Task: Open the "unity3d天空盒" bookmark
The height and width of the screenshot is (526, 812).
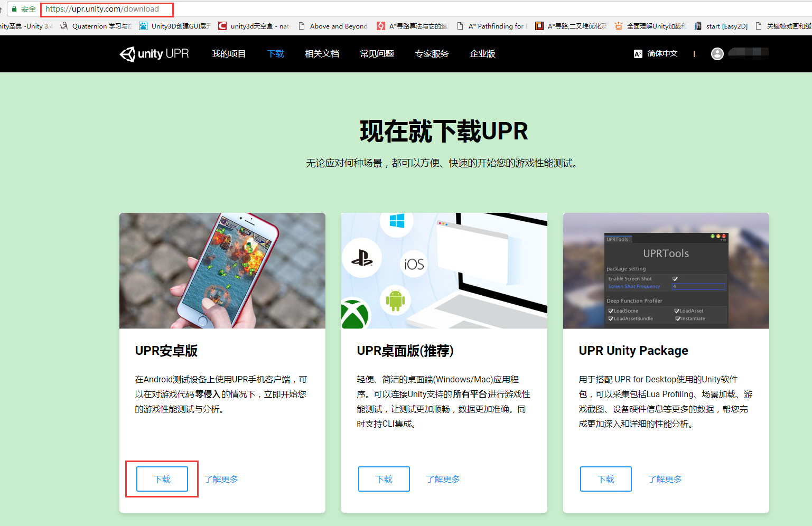Action: tap(254, 25)
